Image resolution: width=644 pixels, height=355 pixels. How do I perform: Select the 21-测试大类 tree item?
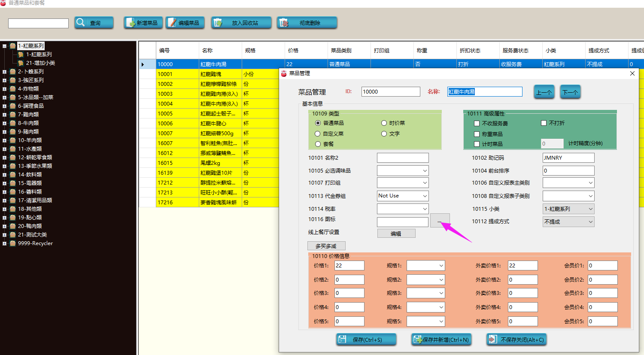pyautogui.click(x=32, y=235)
